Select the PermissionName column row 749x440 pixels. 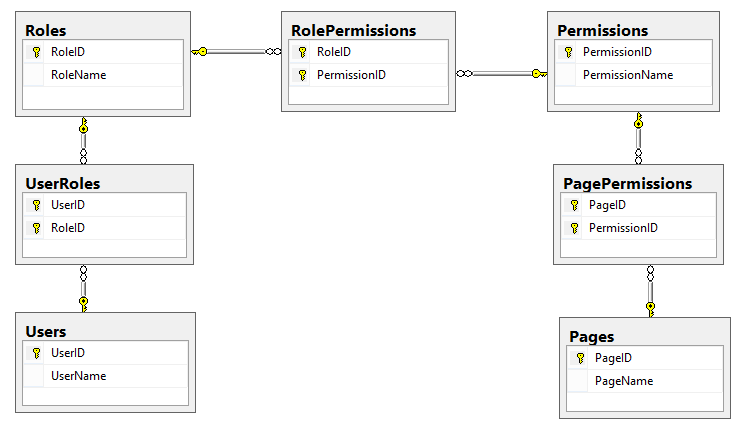(x=628, y=75)
